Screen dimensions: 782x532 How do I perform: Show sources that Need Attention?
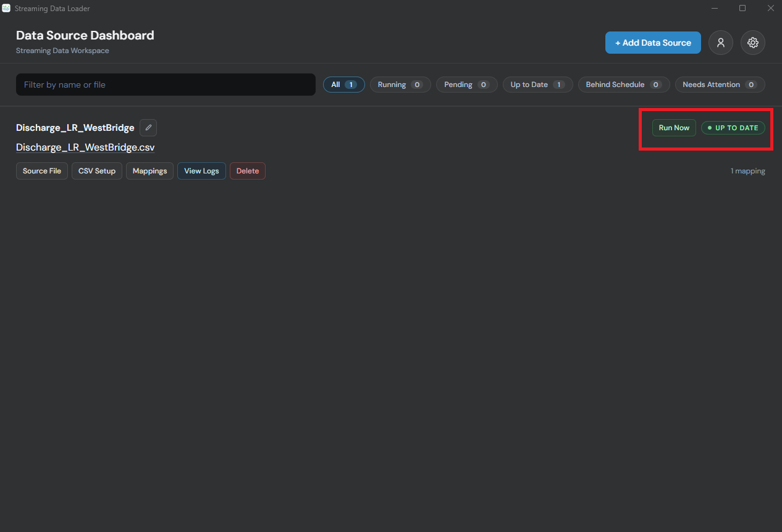[720, 85]
